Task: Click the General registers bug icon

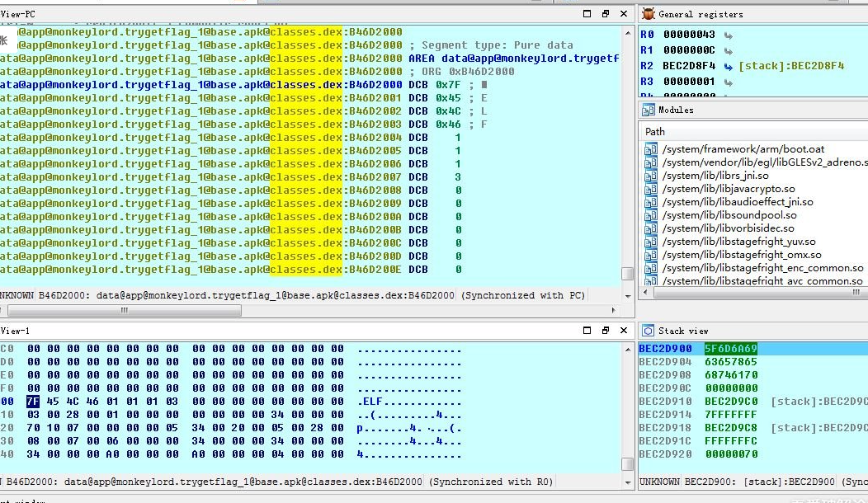Action: [x=649, y=14]
